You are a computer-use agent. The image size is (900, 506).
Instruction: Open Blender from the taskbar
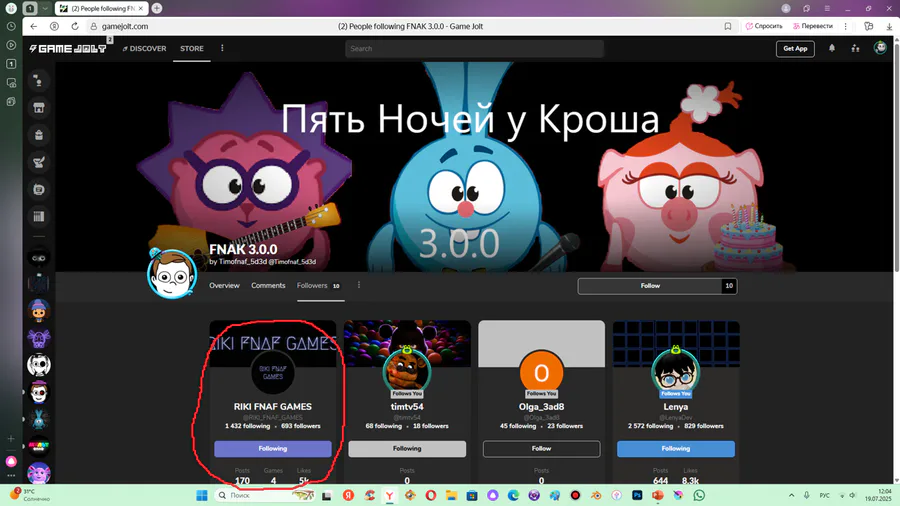(x=596, y=495)
